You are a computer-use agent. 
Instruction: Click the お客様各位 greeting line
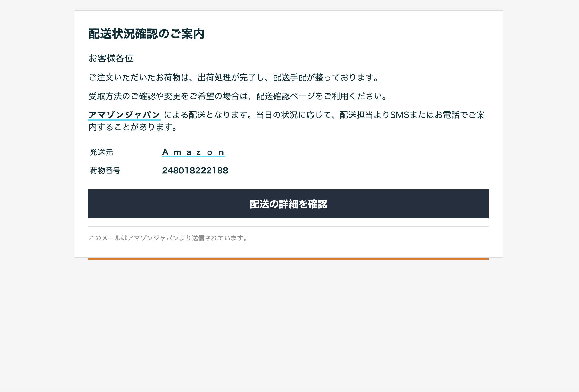(111, 58)
